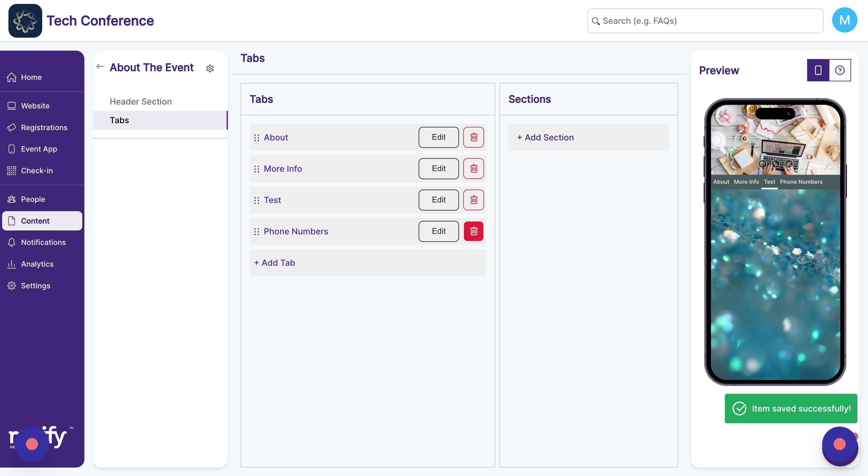Switch preview to mobile phone view
Image resolution: width=868 pixels, height=476 pixels.
pos(818,70)
